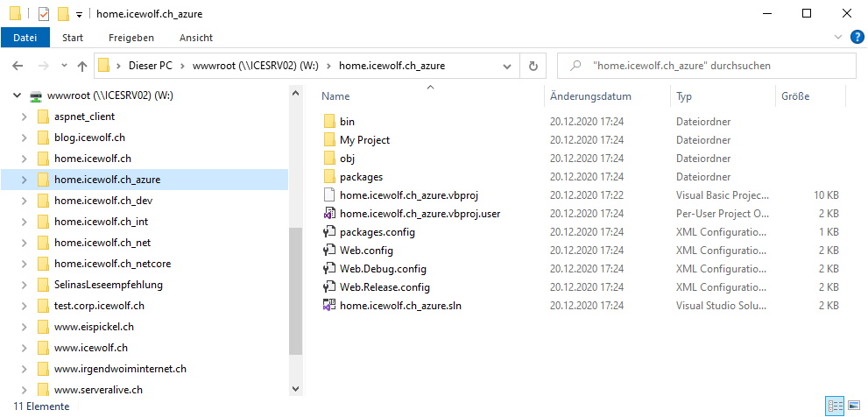Screen dimensions: 868x417
Task: Select the vbproj.user file icon
Action: (328, 214)
